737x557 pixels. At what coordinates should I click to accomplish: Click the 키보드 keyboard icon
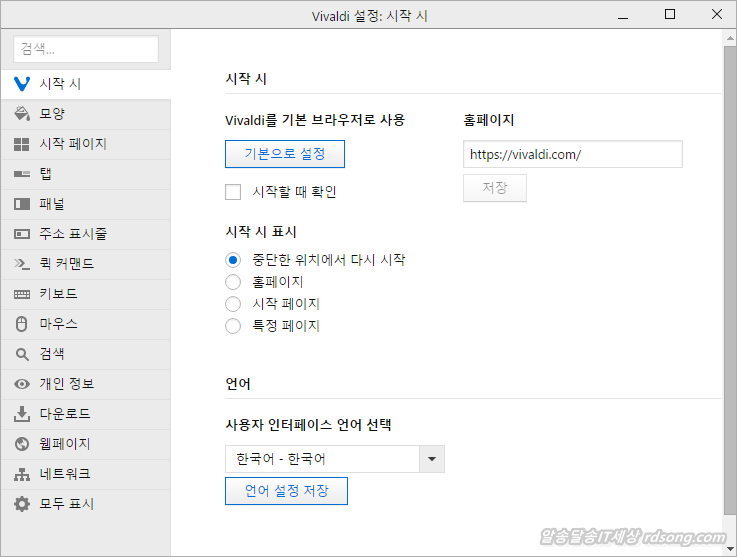[x=22, y=294]
